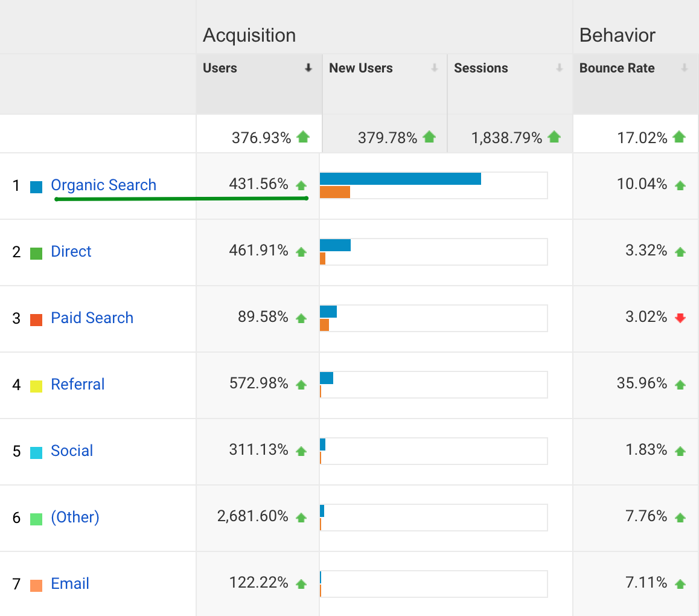
Task: Open the Paid Search channel link
Action: point(92,318)
